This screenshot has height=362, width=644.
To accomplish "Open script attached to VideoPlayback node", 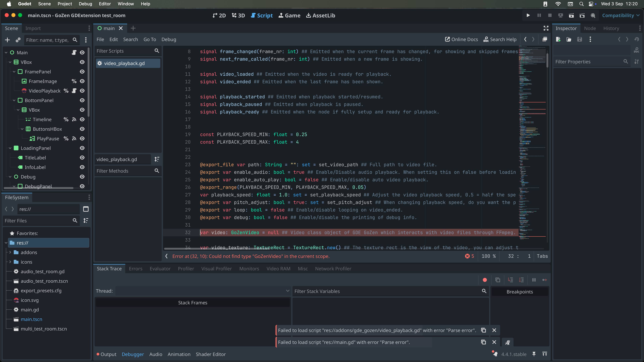I will [74, 91].
